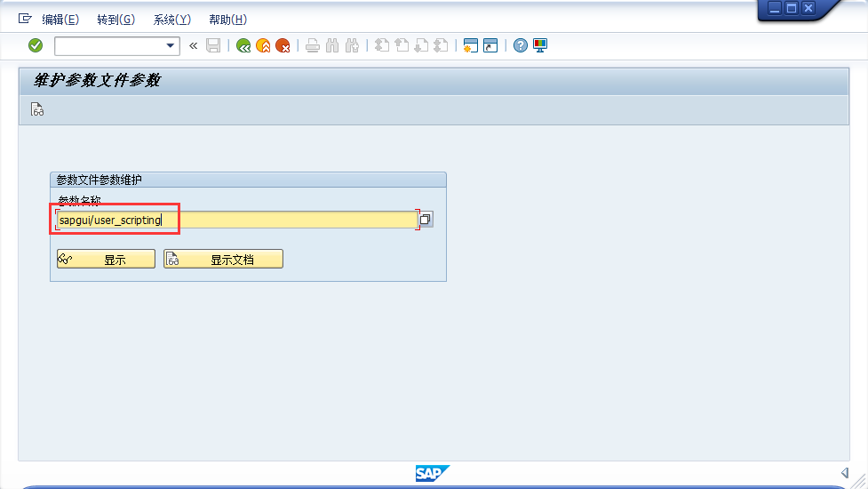Click the green Back arrow icon
Screen dimensions: 868x489
click(x=243, y=45)
